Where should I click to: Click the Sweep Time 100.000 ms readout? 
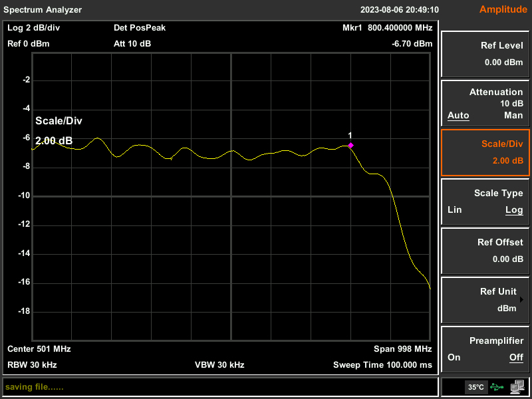point(383,365)
